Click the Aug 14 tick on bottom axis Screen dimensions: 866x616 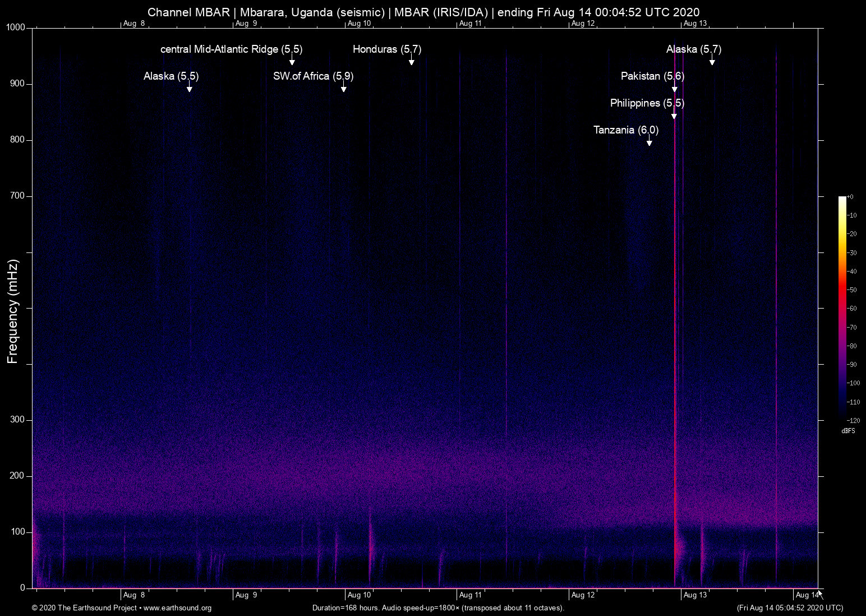pyautogui.click(x=806, y=595)
